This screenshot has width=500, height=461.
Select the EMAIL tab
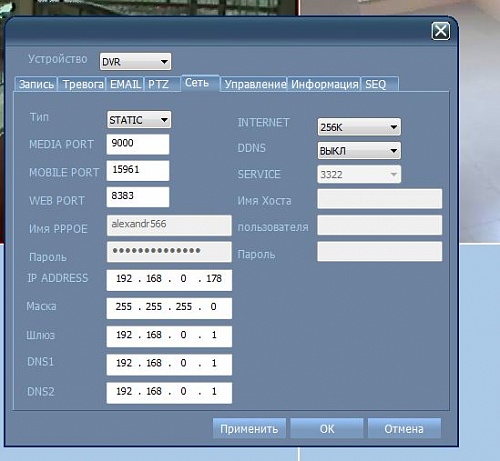(125, 84)
